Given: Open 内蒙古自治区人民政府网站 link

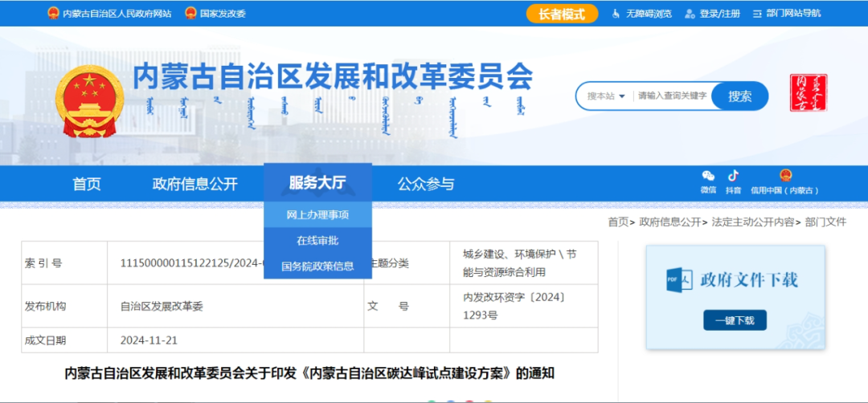Looking at the screenshot, I should pyautogui.click(x=117, y=14).
